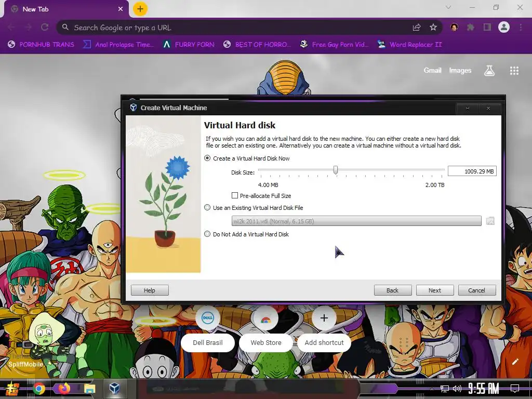Click the browser back arrow
The height and width of the screenshot is (399, 532).
pyautogui.click(x=11, y=27)
